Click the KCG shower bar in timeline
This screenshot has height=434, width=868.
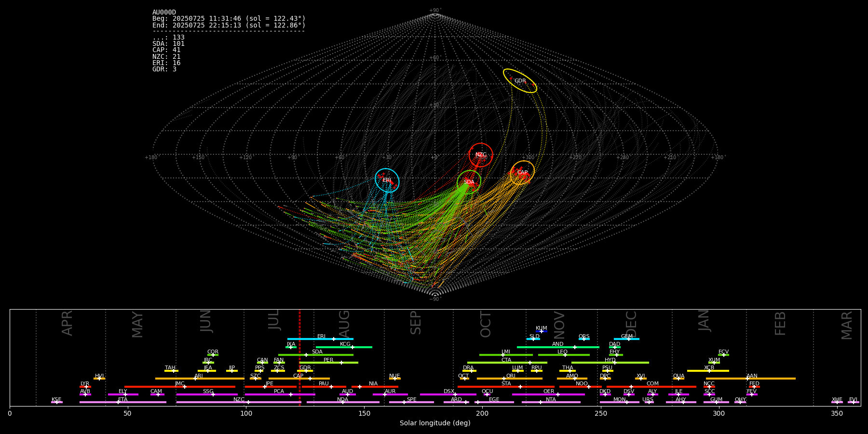[344, 347]
